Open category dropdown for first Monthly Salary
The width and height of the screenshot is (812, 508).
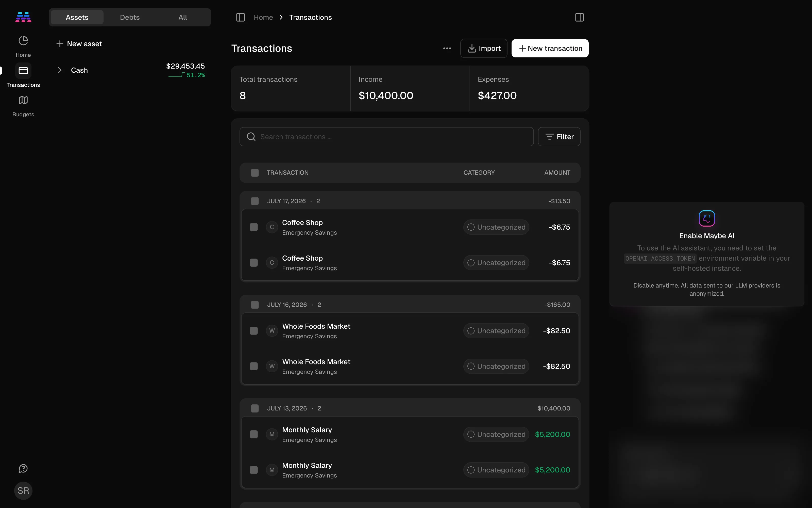point(496,434)
